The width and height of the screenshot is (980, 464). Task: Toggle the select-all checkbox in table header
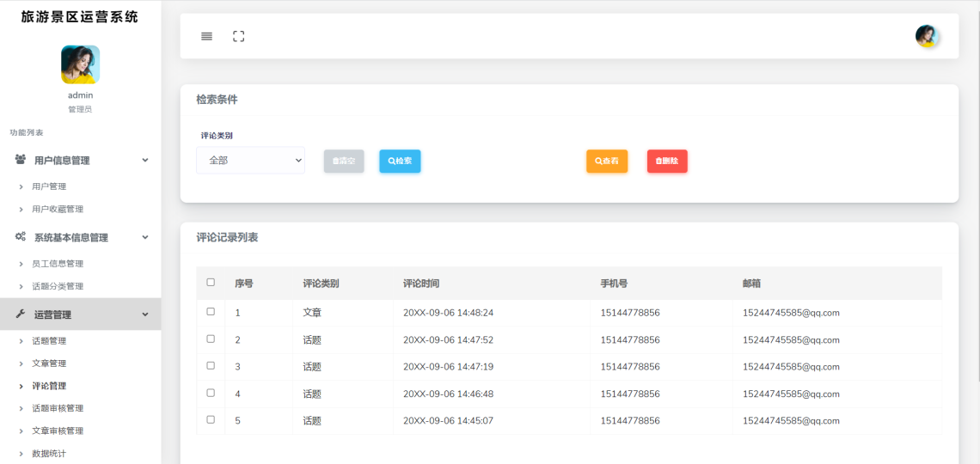point(211,283)
